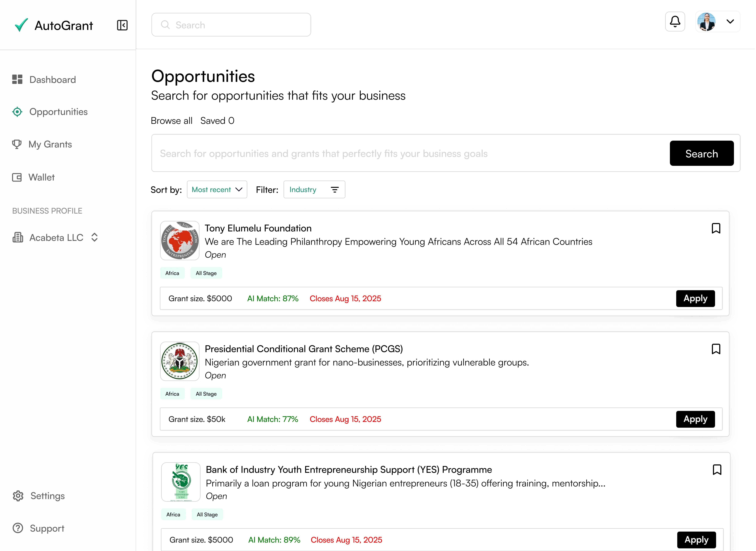The width and height of the screenshot is (756, 551).
Task: Click the PCGS Nigerian coat of arms logo
Action: tap(180, 361)
